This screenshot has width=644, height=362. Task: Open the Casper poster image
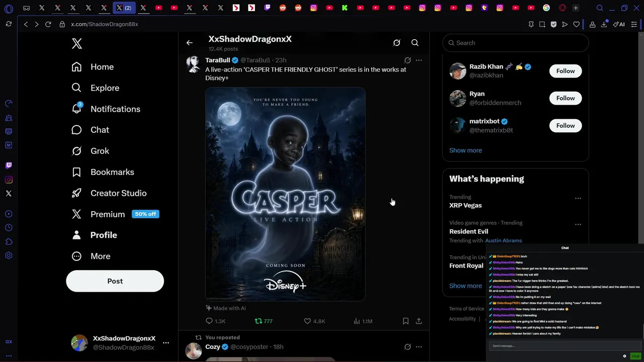pos(285,194)
